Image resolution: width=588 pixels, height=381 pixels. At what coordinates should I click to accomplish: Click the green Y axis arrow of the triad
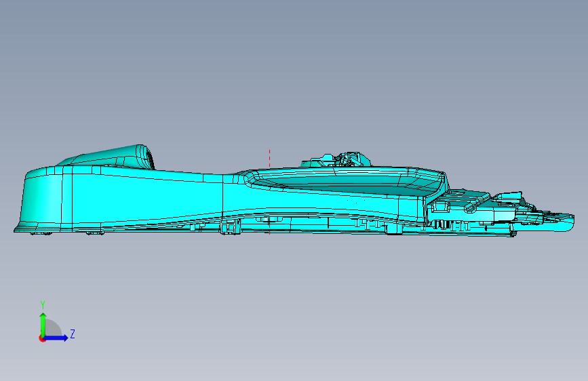[43, 324]
